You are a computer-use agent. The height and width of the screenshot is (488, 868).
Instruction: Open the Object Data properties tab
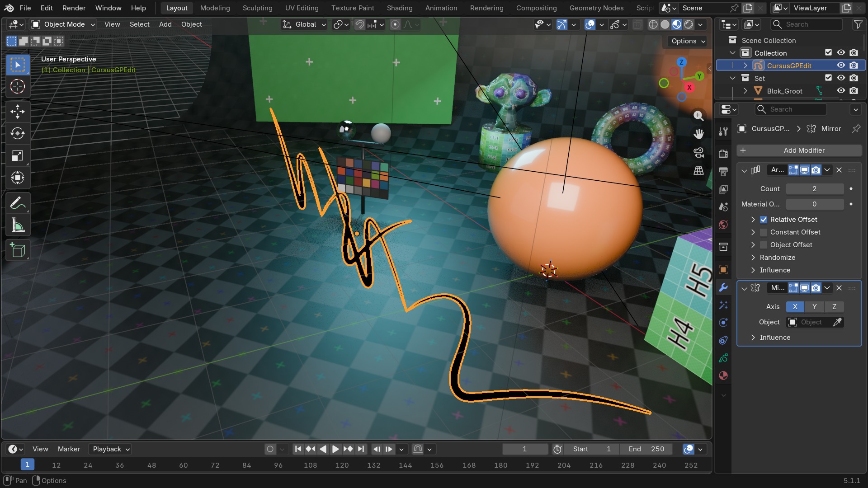click(723, 358)
